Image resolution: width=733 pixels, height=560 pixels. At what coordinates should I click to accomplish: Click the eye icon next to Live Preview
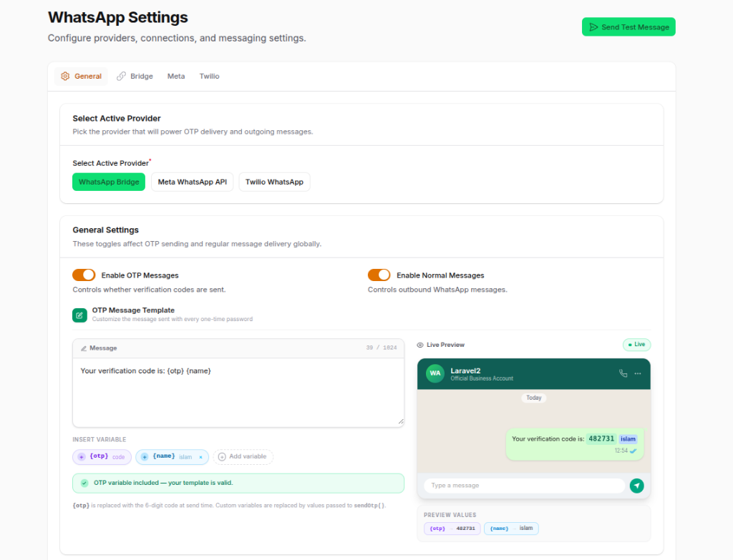point(420,345)
